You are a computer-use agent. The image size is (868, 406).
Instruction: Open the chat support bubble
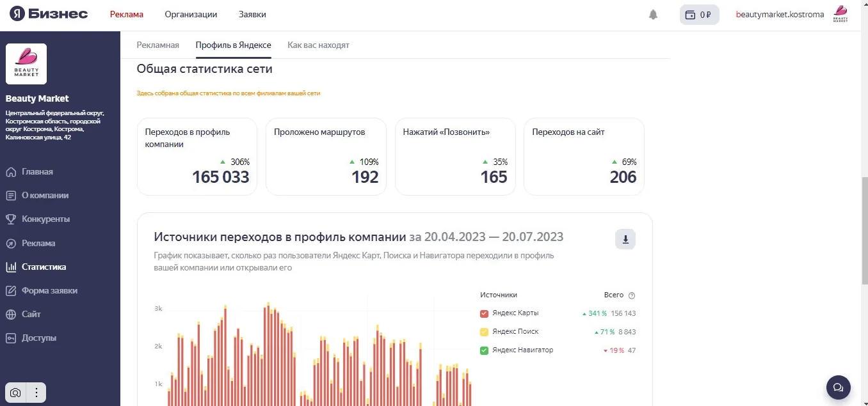pos(838,387)
